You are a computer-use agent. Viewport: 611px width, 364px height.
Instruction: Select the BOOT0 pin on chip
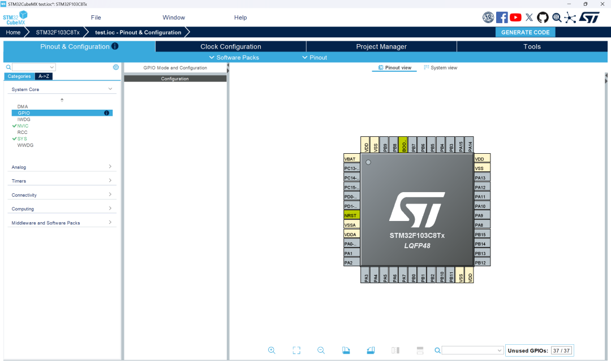(403, 145)
